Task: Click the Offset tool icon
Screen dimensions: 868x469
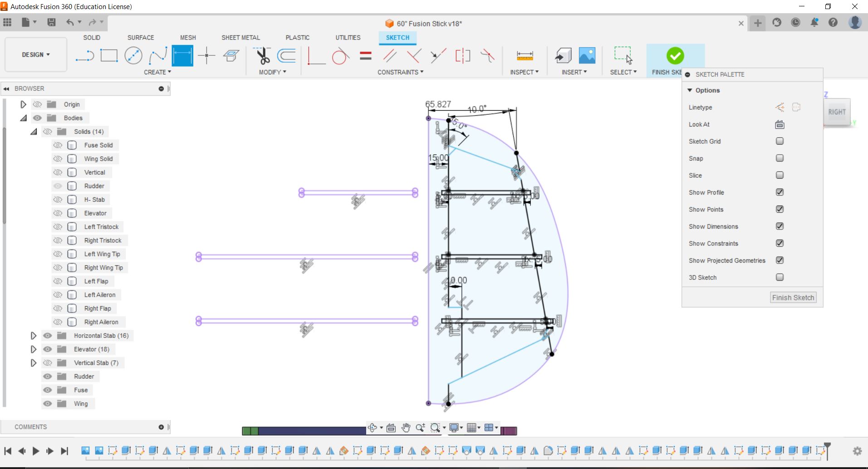Action: click(287, 56)
